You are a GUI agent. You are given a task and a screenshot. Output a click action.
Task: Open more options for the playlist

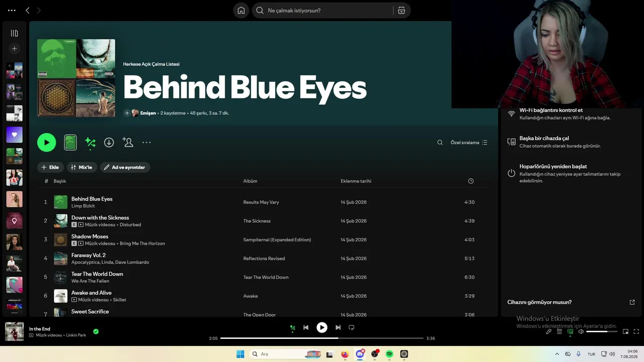(x=146, y=142)
